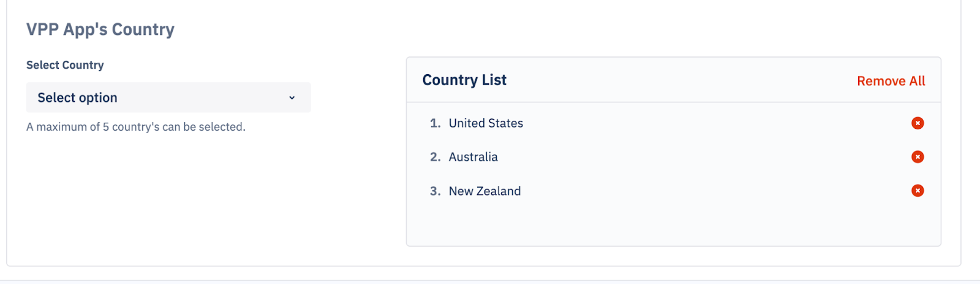Click the maximum of 5 countries hint

135,127
